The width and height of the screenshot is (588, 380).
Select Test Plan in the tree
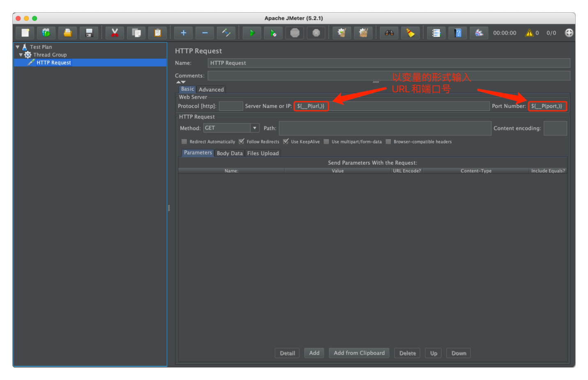(x=41, y=47)
